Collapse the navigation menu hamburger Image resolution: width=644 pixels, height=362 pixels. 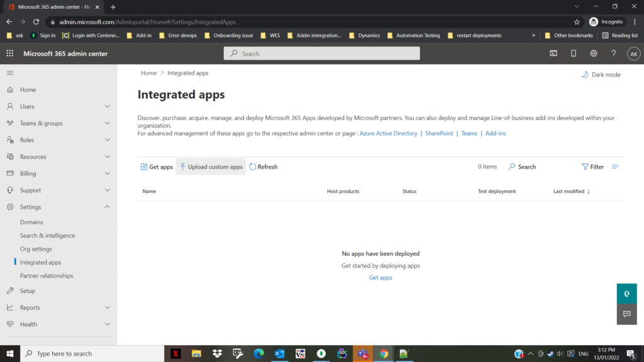(10, 73)
